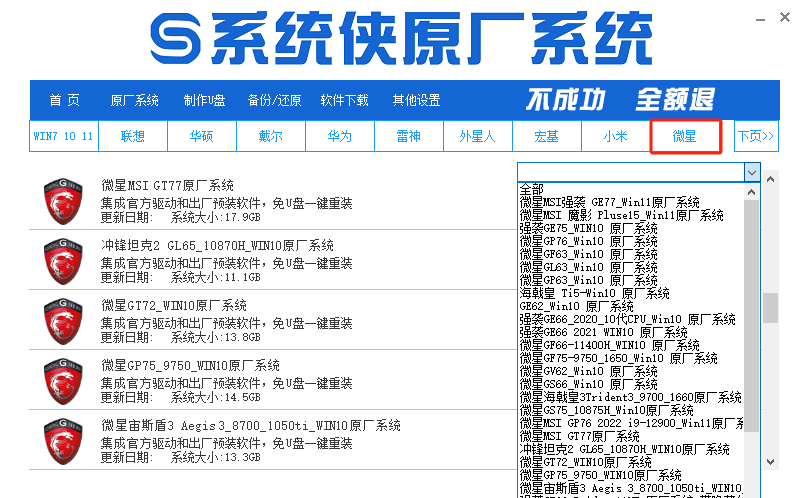Choose 微星海戟皇3Trident3_9700_1660原厂系统

click(x=631, y=397)
